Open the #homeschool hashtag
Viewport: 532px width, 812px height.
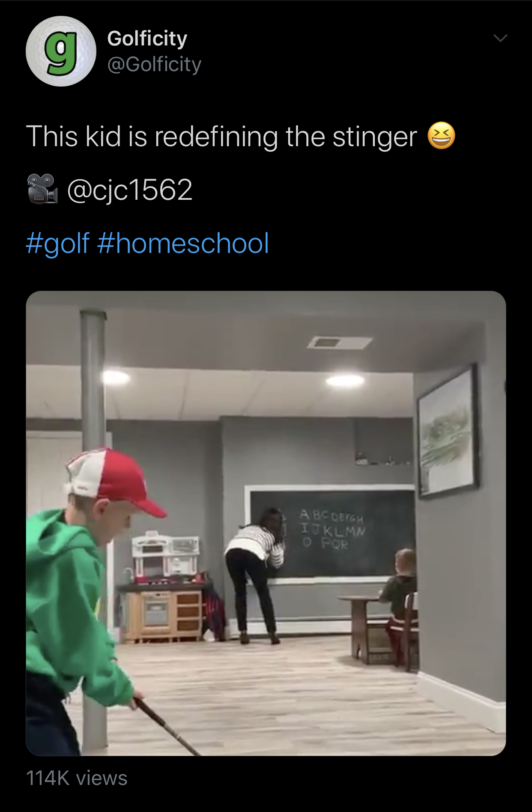183,243
